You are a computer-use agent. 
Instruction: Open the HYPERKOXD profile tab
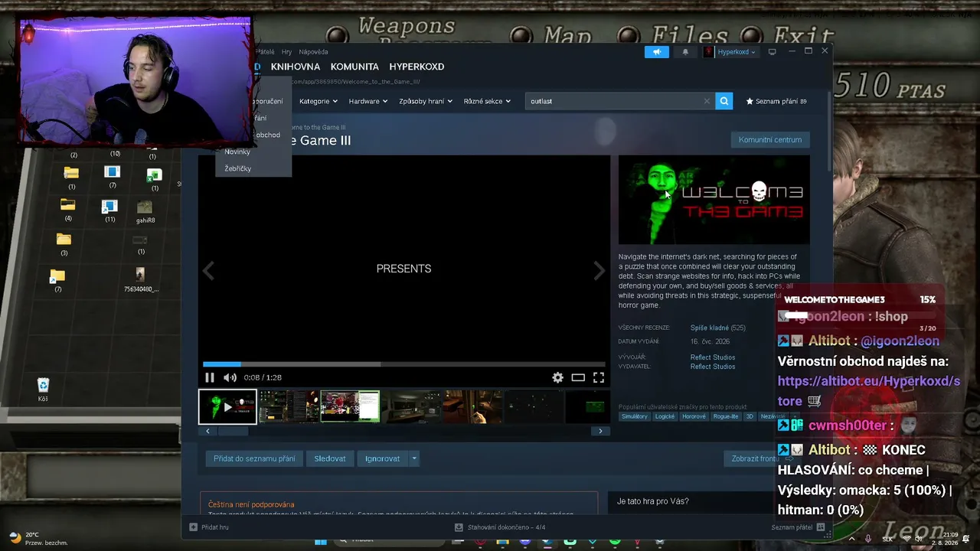point(416,67)
